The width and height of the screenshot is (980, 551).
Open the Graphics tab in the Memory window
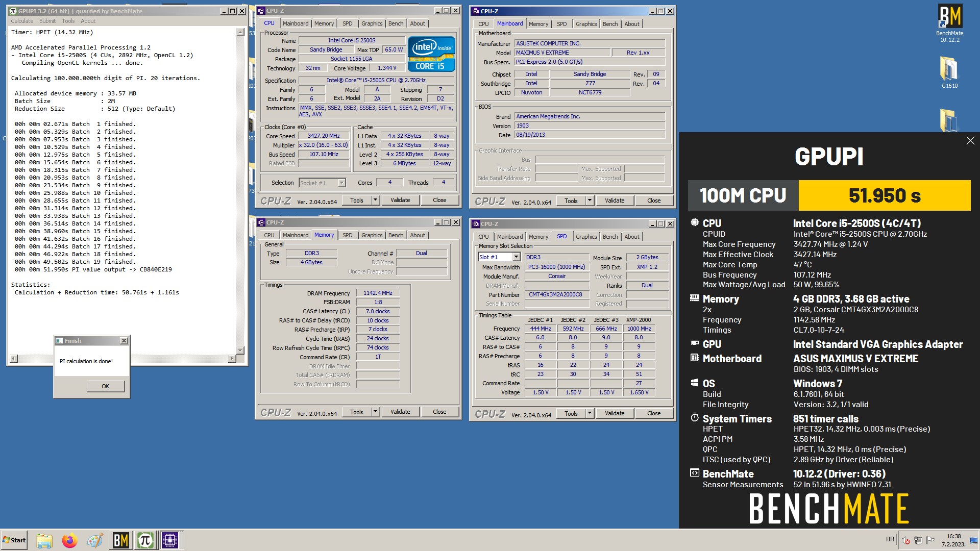point(372,235)
